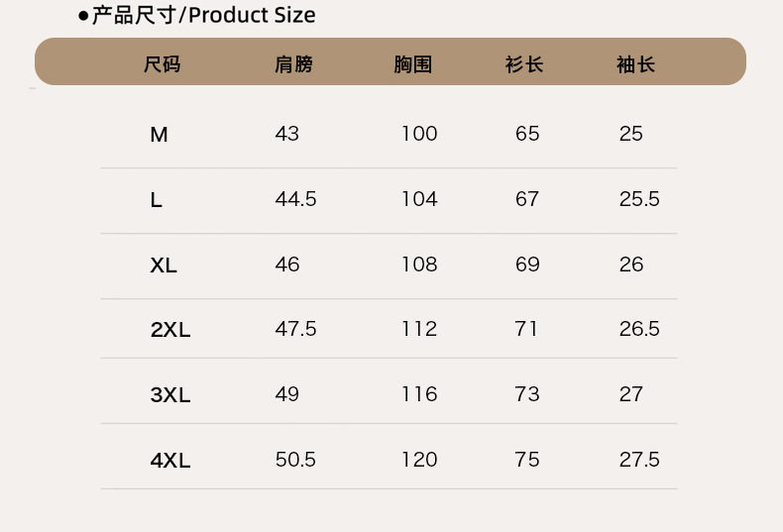This screenshot has width=783, height=532.
Task: Click the 产品尺寸/Product Size heading
Action: point(203,16)
